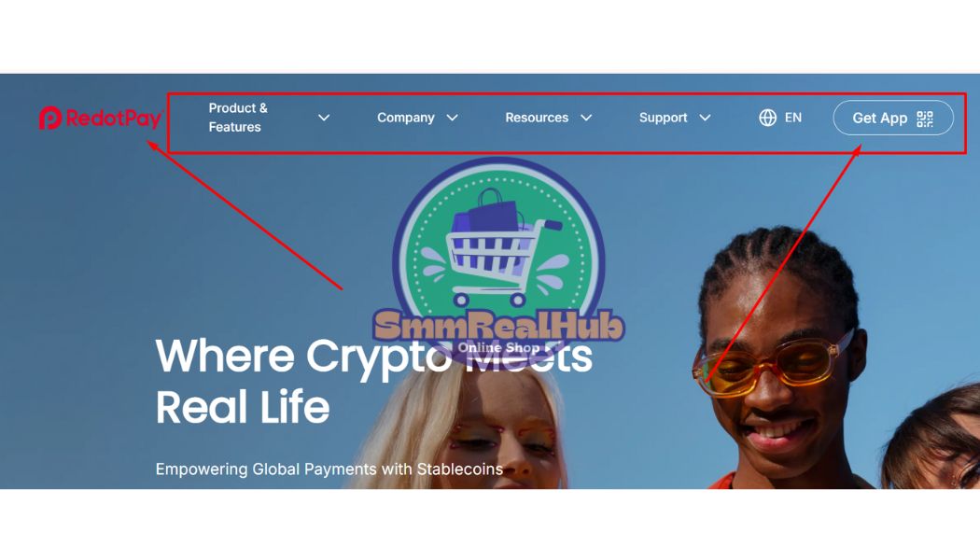
Task: Click the Where Crypto Meets Real Life heading
Action: 373,381
